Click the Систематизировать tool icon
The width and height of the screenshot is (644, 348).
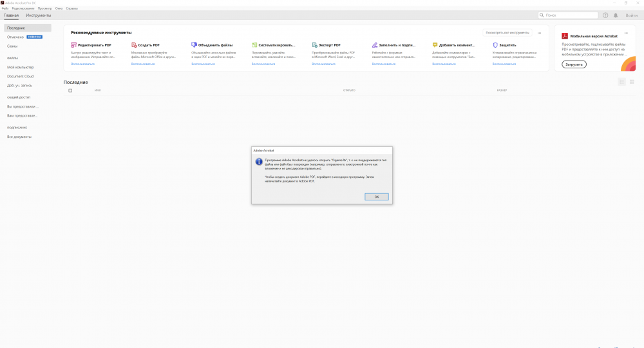click(x=254, y=44)
